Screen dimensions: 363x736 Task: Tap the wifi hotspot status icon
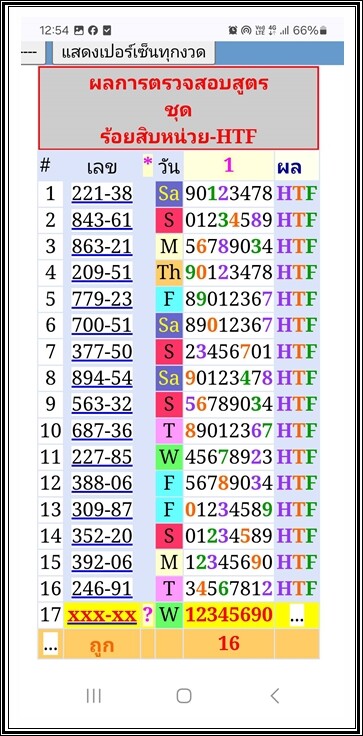tap(246, 31)
